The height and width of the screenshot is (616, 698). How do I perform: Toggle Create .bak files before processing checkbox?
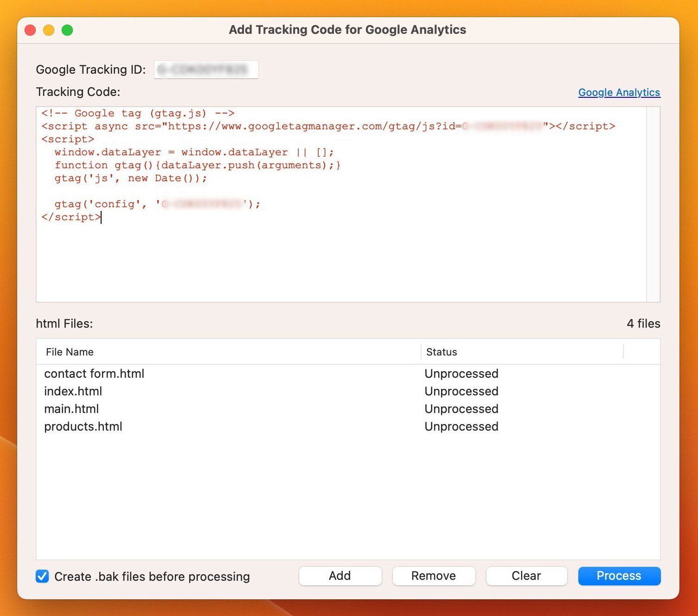pos(42,576)
